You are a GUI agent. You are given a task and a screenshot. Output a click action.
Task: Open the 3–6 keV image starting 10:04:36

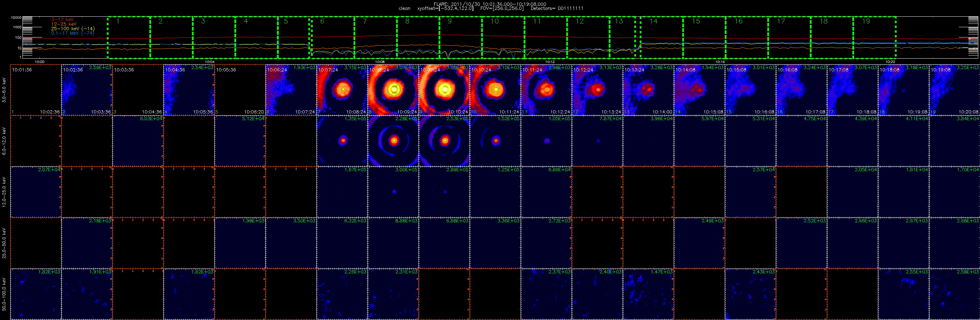189,90
